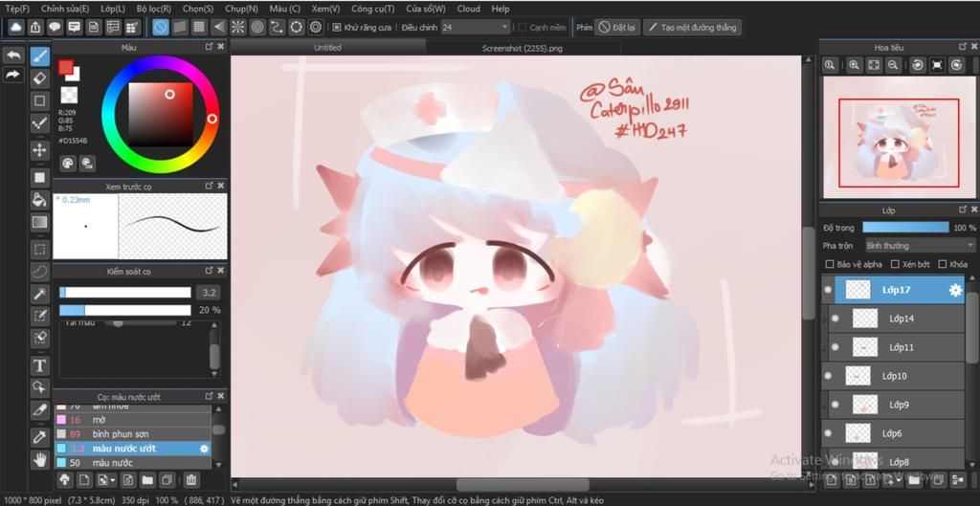Switch to the Screenshot (2255).png tab
This screenshot has height=506, width=980.
[x=523, y=48]
